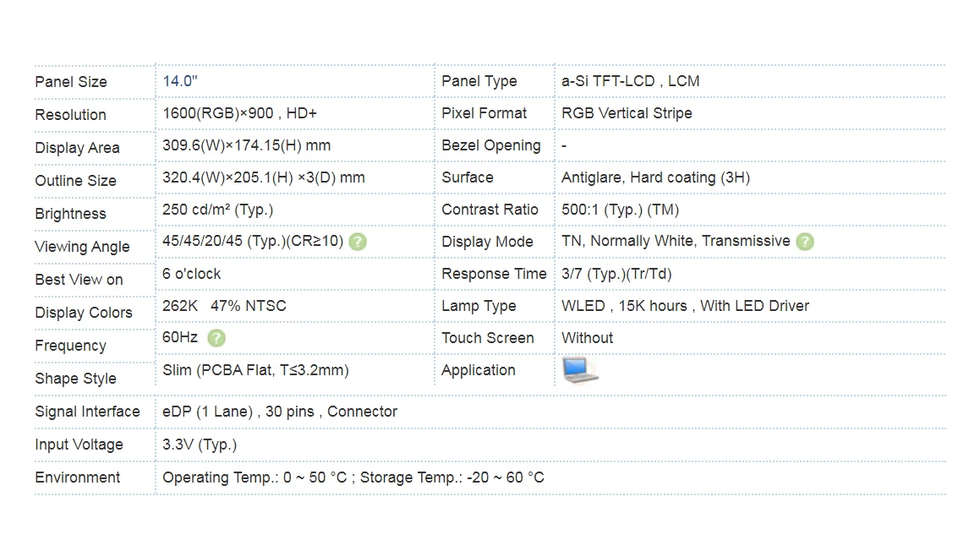The height and width of the screenshot is (551, 980).
Task: Click the "a-Si TFT-LCD , LCM" panel type value
Action: pos(631,81)
